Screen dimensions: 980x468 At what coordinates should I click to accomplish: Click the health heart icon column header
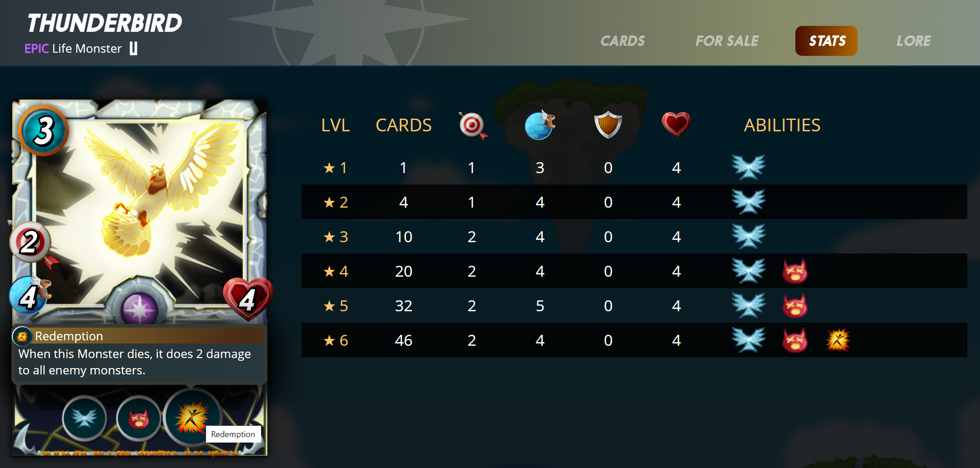click(676, 124)
